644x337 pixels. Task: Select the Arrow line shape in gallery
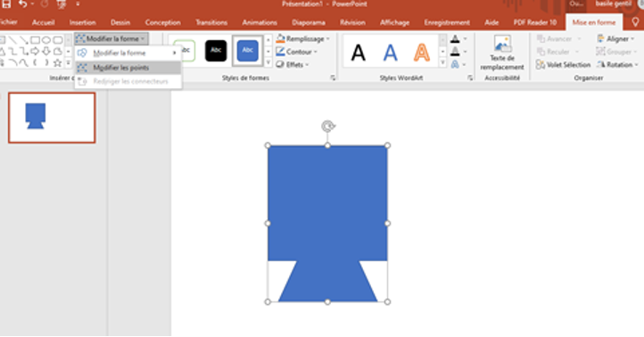[24, 40]
